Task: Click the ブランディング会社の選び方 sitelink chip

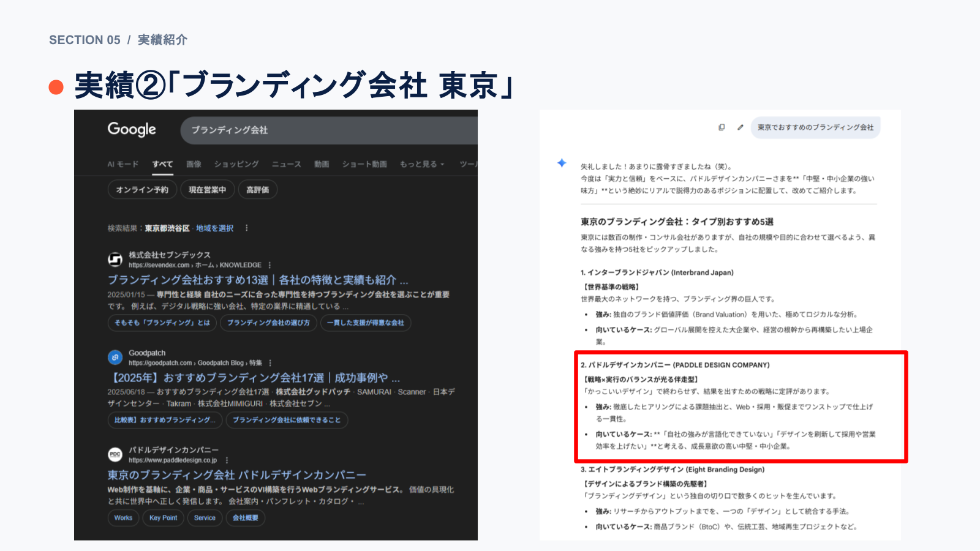Action: point(268,323)
